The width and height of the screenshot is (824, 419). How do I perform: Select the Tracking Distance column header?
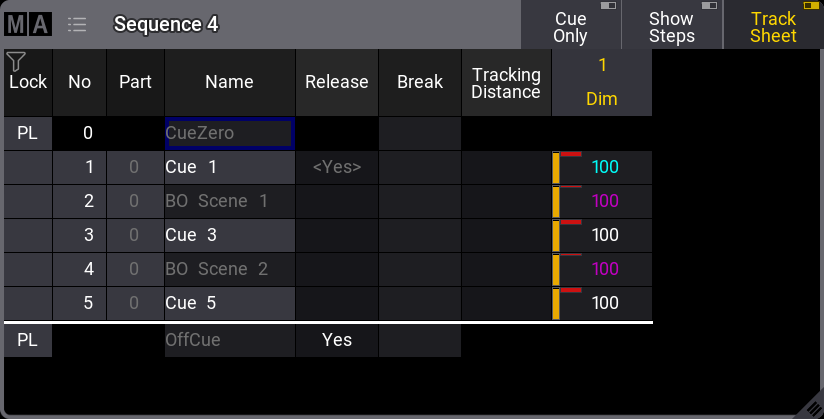point(506,82)
